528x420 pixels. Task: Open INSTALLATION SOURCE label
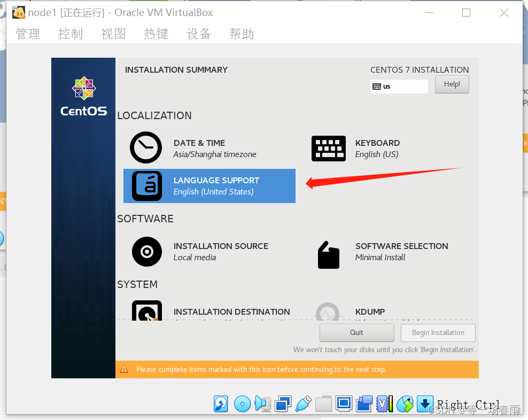pos(221,246)
